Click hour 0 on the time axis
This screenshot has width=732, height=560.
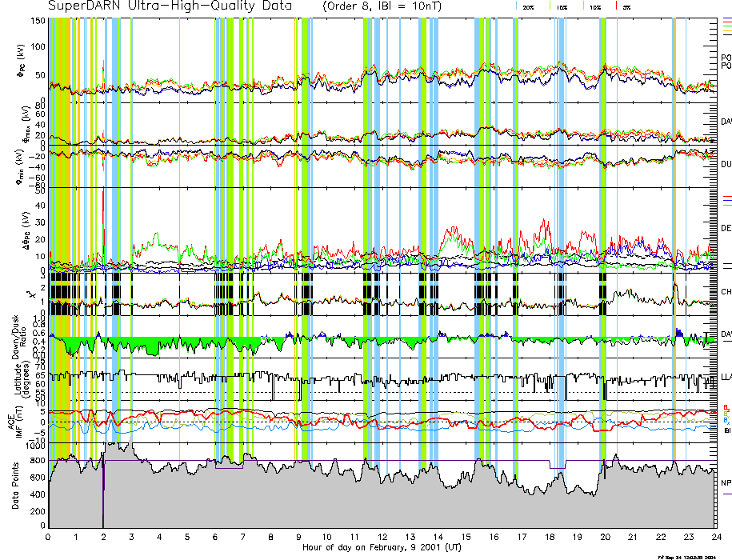click(49, 537)
